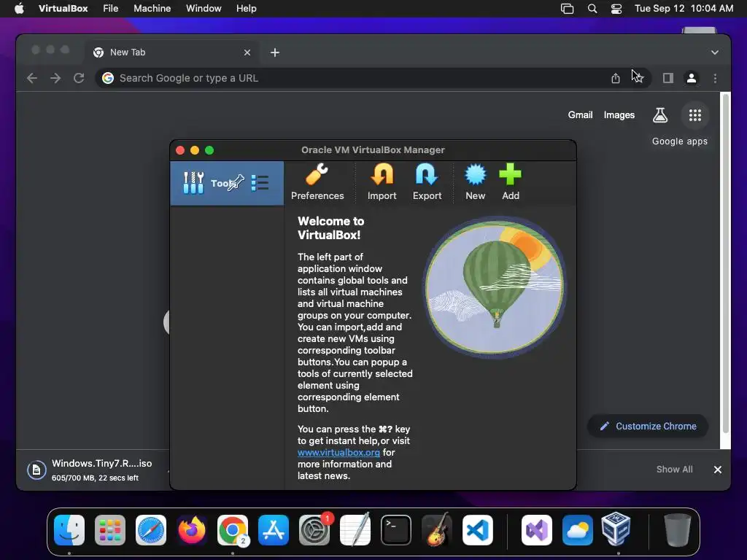Viewport: 747px width, 560px height.
Task: Open the cloud weather app in Dock
Action: point(578,529)
